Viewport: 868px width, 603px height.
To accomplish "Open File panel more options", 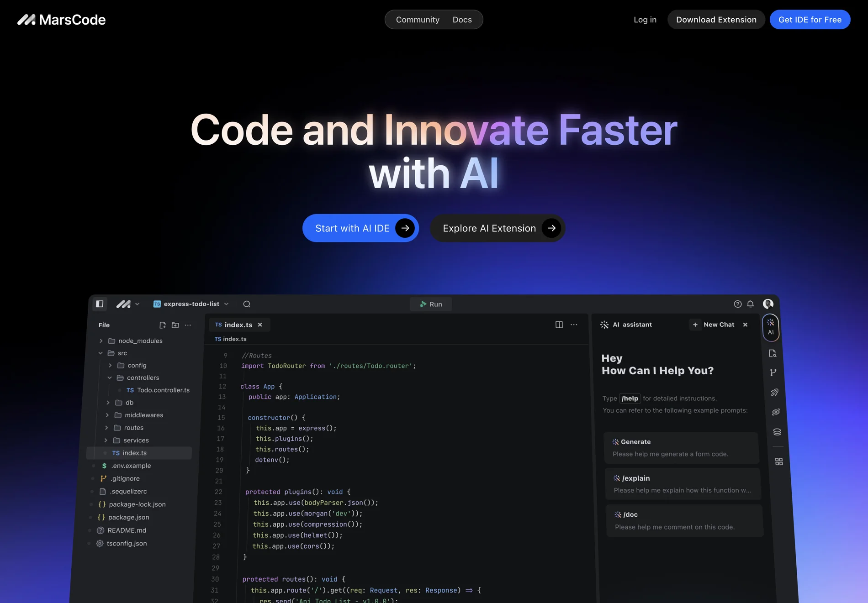I will coord(188,325).
